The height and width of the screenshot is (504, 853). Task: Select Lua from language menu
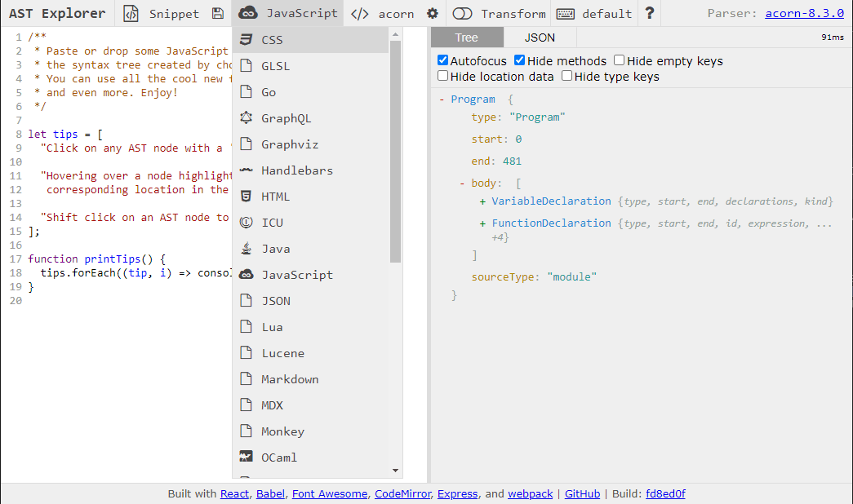click(x=311, y=327)
